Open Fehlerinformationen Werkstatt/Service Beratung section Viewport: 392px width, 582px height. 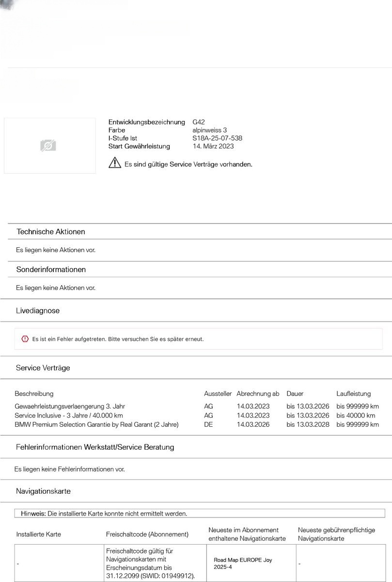95,447
